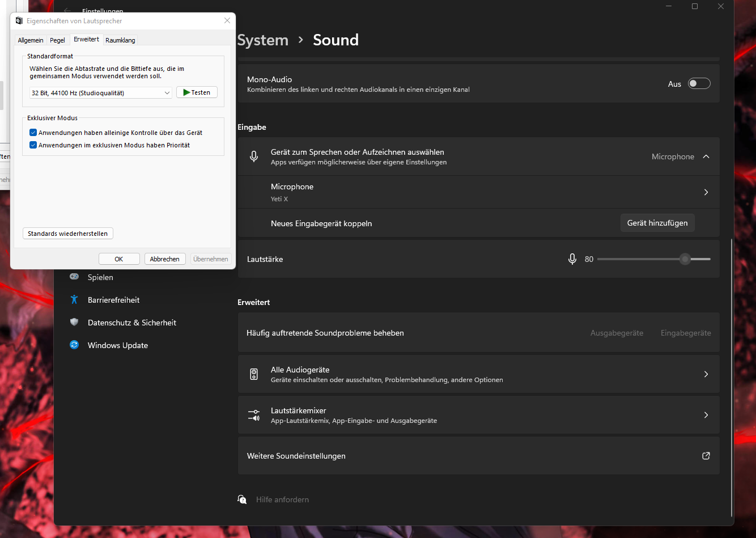This screenshot has width=756, height=538.
Task: Click the Alle Audiogeräte speaker icon
Action: tap(254, 374)
